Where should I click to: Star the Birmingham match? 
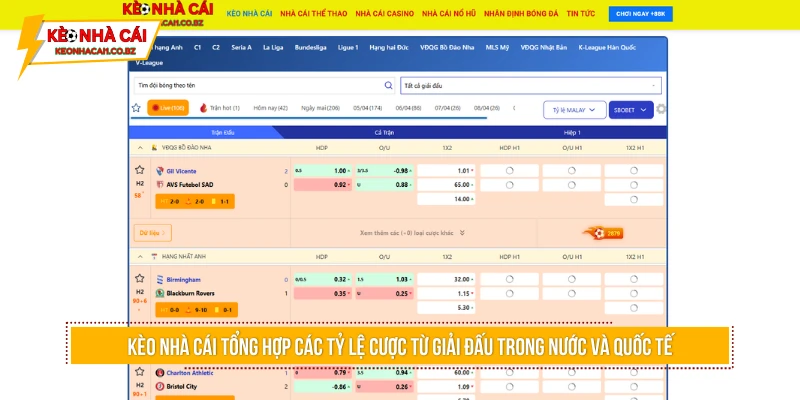click(139, 278)
